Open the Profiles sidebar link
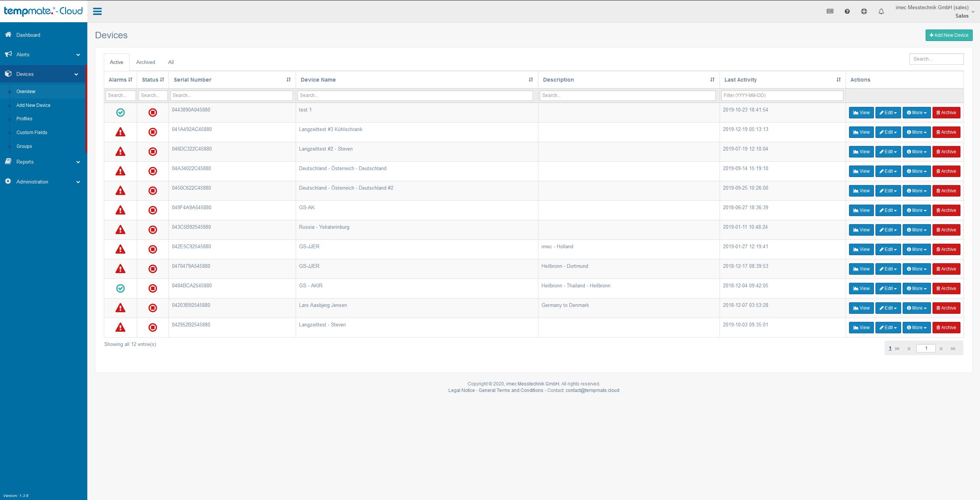 click(x=24, y=119)
